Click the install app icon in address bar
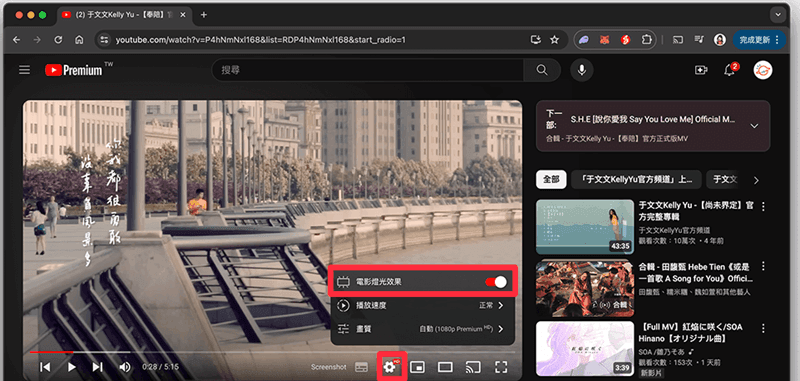 point(535,40)
